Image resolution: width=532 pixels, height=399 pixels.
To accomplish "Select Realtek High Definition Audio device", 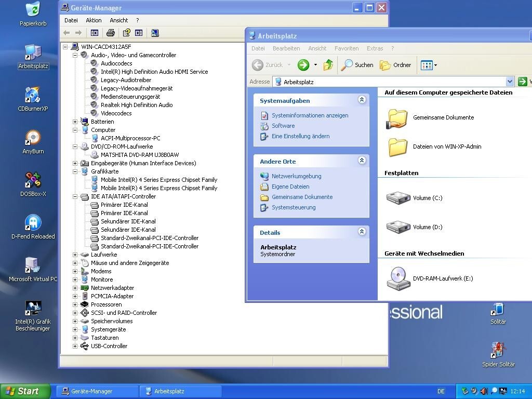I will (137, 105).
